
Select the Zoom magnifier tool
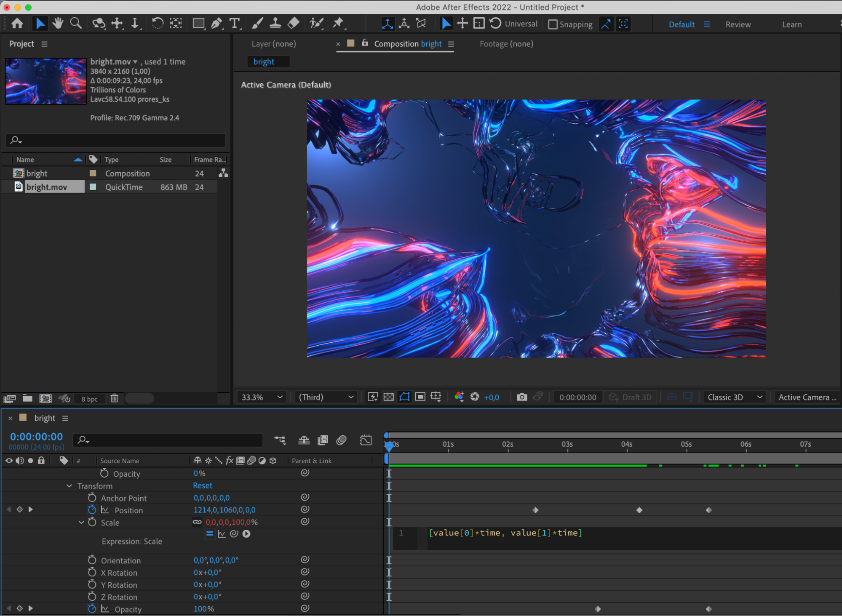tap(76, 24)
